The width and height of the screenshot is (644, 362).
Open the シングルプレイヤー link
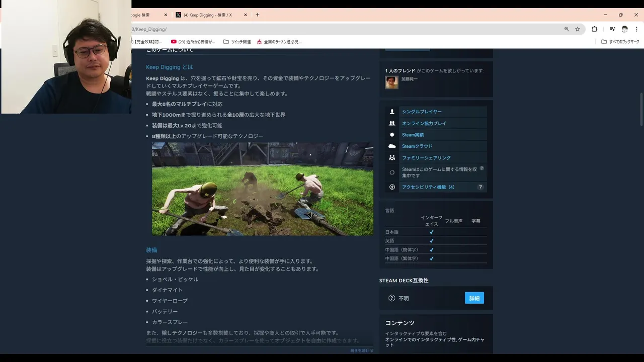point(422,112)
